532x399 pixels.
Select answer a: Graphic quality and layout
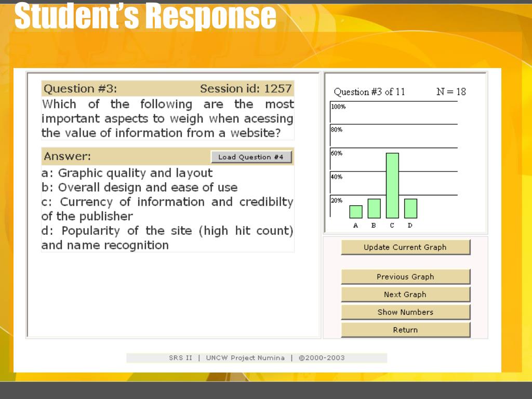(127, 173)
